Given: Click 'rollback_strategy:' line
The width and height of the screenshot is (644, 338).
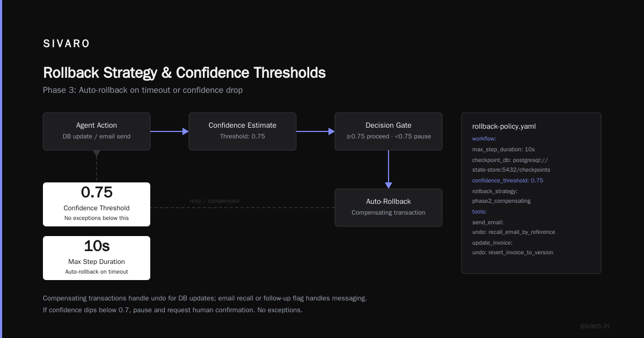Looking at the screenshot, I should [495, 191].
